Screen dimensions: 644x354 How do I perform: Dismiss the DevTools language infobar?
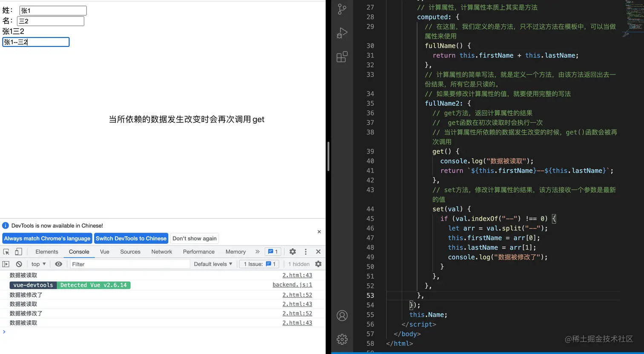coord(319,232)
